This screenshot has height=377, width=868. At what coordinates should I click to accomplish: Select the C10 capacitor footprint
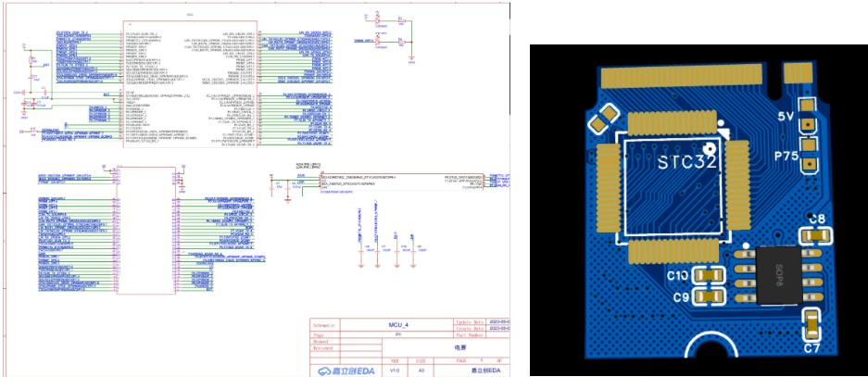(x=708, y=274)
